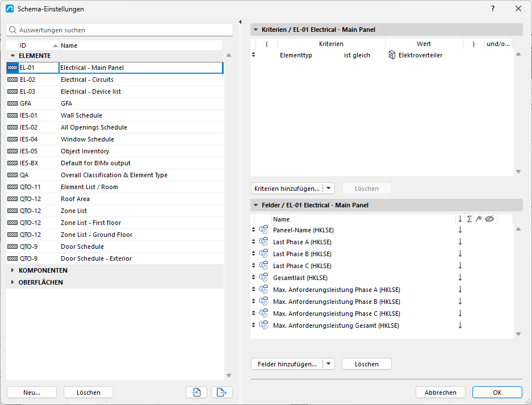Click the Elektroverteiler element type icon

392,55
